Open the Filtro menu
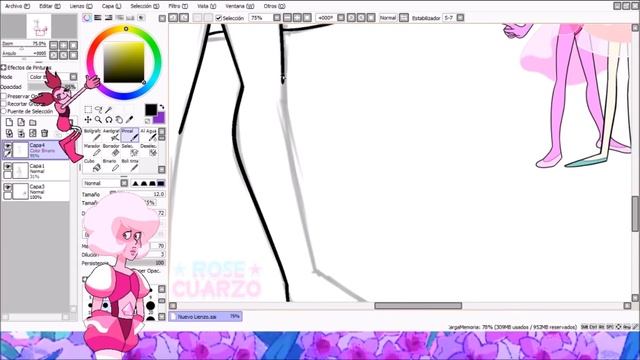The height and width of the screenshot is (360, 640). click(178, 6)
